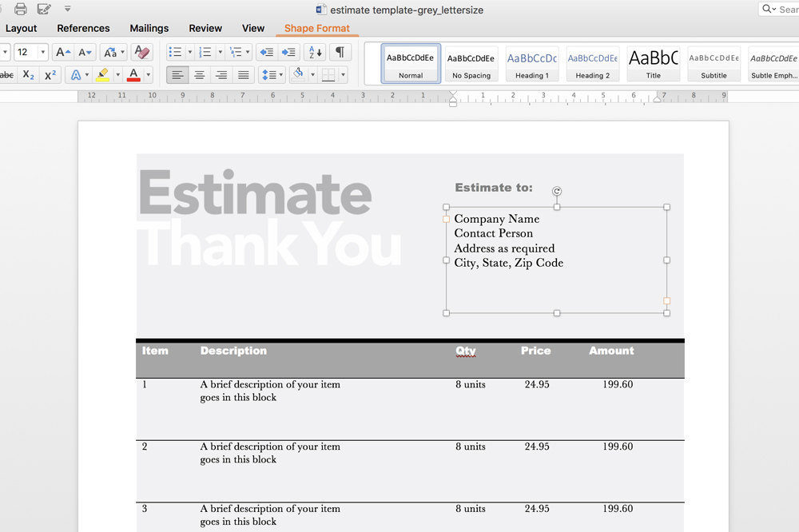Open the References tab
Screen dimensions: 799x532
[83, 28]
